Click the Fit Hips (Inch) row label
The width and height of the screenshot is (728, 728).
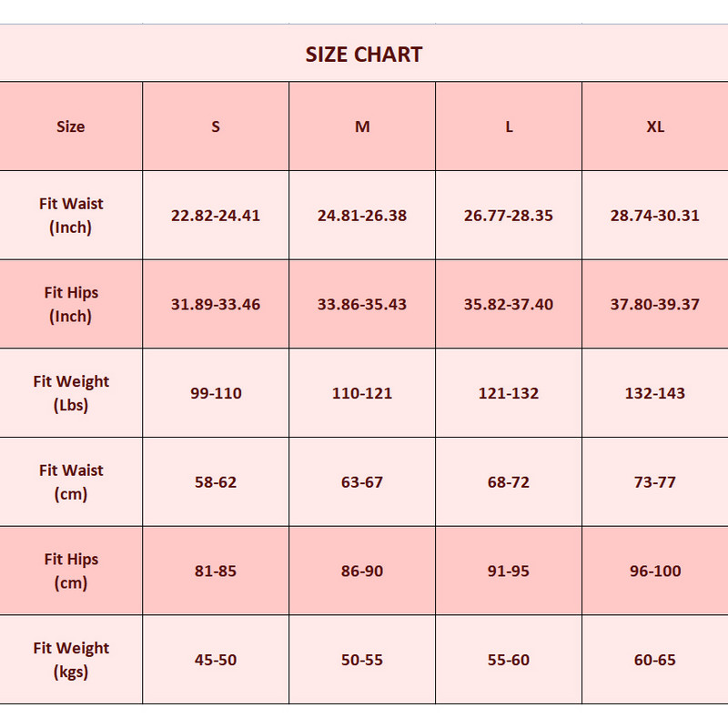(71, 304)
